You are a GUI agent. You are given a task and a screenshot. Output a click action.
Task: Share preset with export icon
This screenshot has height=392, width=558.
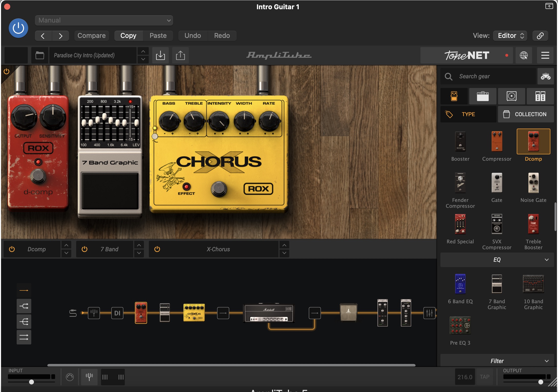tap(180, 55)
